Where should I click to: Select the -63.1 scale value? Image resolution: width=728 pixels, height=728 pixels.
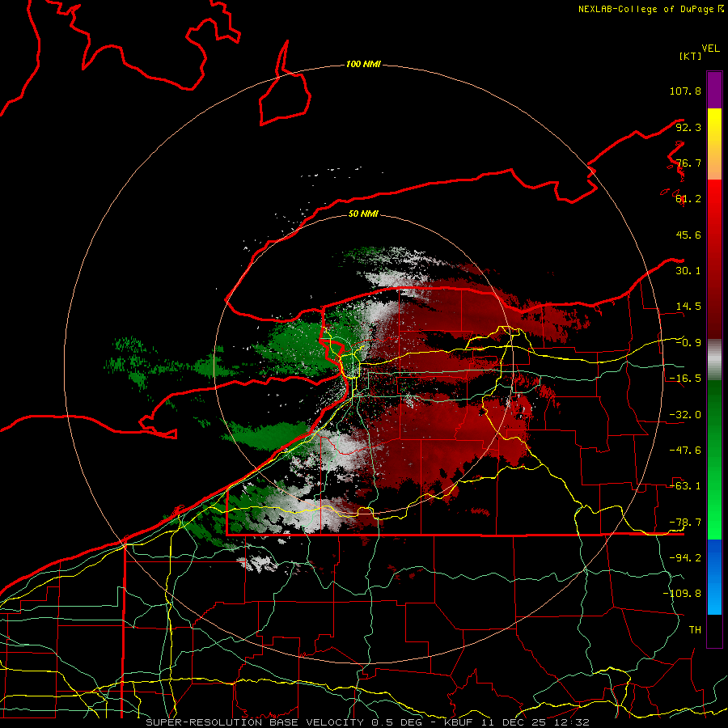[685, 486]
